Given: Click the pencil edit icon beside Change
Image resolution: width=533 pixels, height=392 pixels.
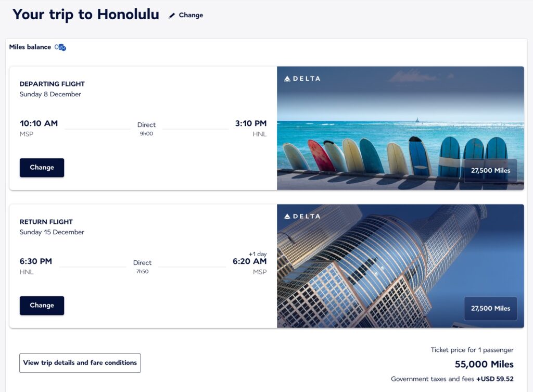Looking at the screenshot, I should tap(171, 15).
